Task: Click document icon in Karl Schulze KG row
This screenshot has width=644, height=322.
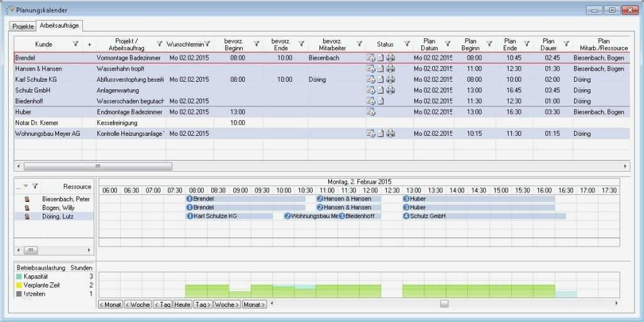Action: pyautogui.click(x=380, y=79)
